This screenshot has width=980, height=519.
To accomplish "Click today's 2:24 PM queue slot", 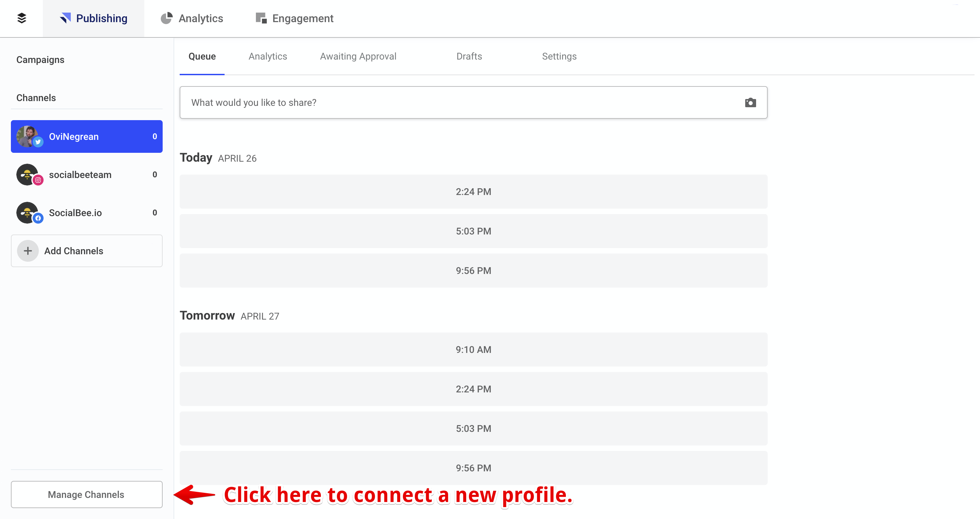I will point(473,191).
